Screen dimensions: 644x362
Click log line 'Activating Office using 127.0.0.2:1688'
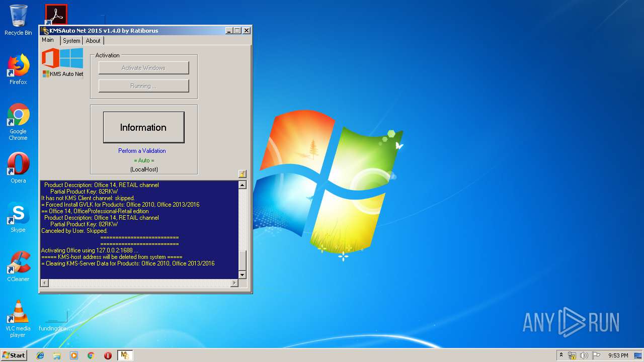point(90,250)
